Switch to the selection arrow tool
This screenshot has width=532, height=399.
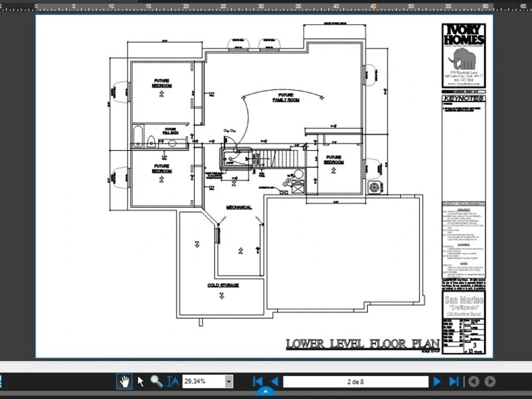(140, 381)
